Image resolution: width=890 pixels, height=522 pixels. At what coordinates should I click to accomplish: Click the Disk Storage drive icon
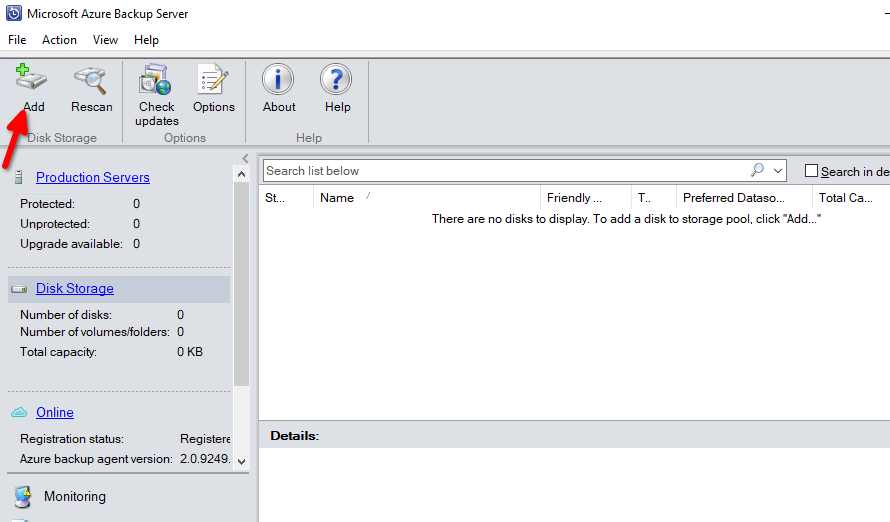pos(19,289)
